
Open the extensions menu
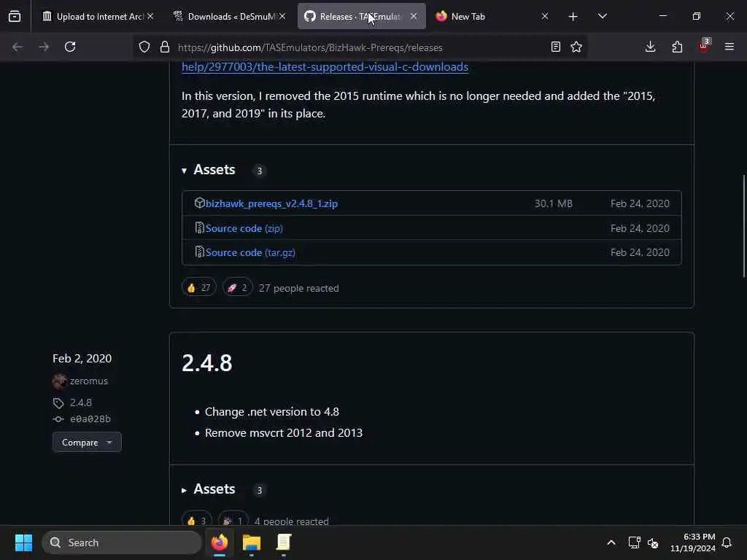point(677,47)
